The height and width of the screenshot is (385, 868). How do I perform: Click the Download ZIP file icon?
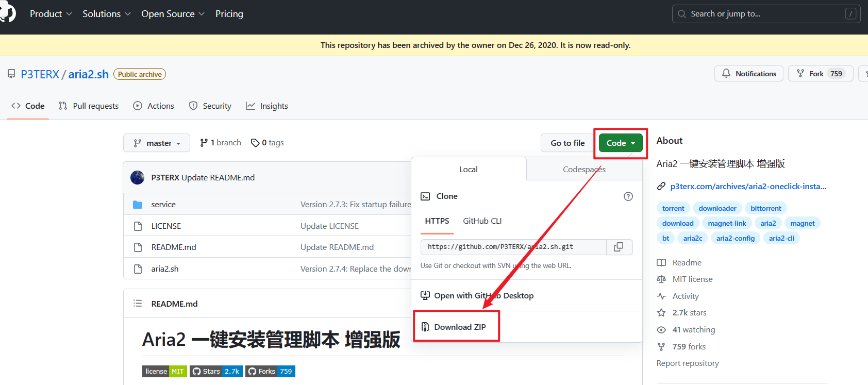point(425,327)
